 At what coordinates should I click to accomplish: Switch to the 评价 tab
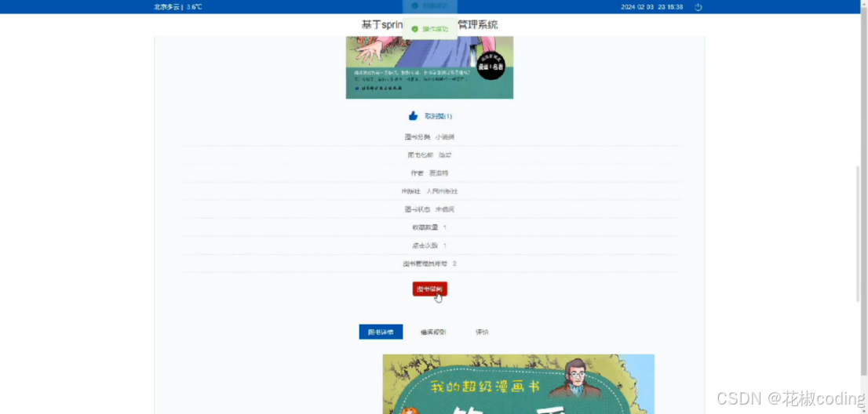(482, 332)
